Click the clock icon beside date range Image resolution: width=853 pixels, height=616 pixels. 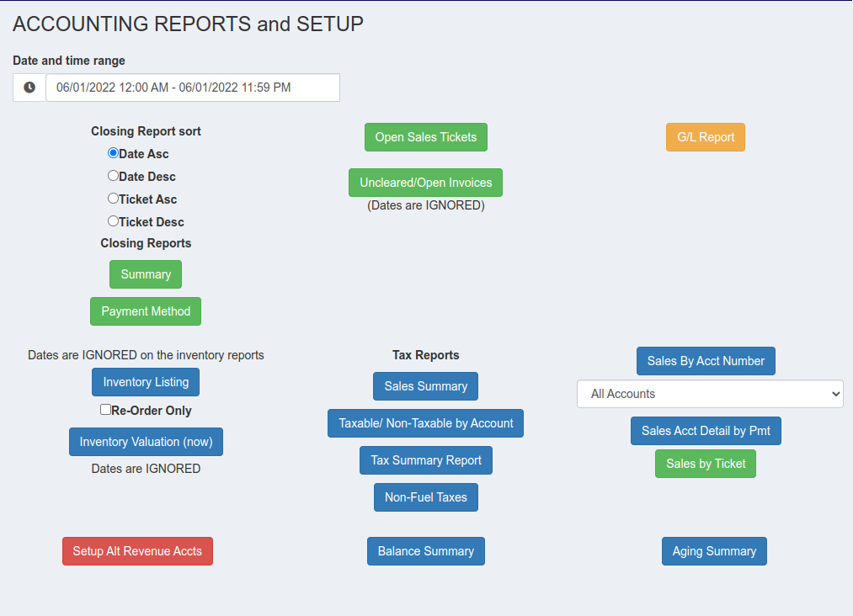[x=29, y=88]
